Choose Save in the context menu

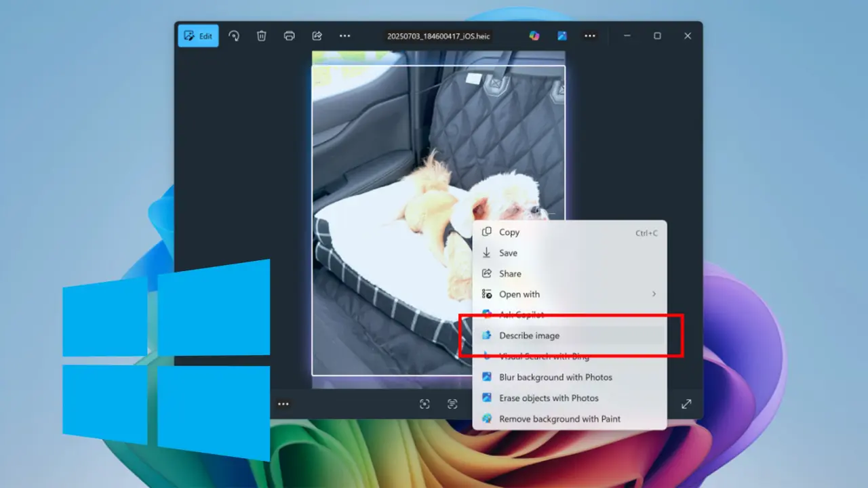508,253
